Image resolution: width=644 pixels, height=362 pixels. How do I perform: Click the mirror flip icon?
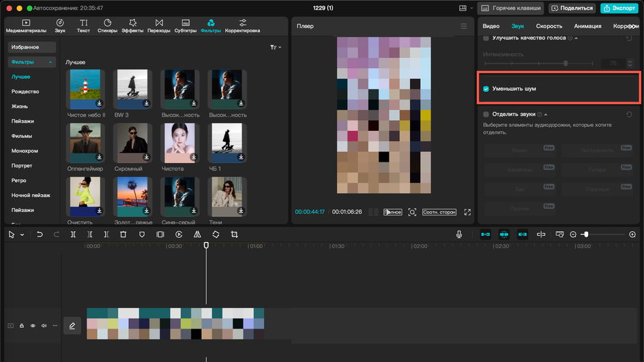pos(197,235)
